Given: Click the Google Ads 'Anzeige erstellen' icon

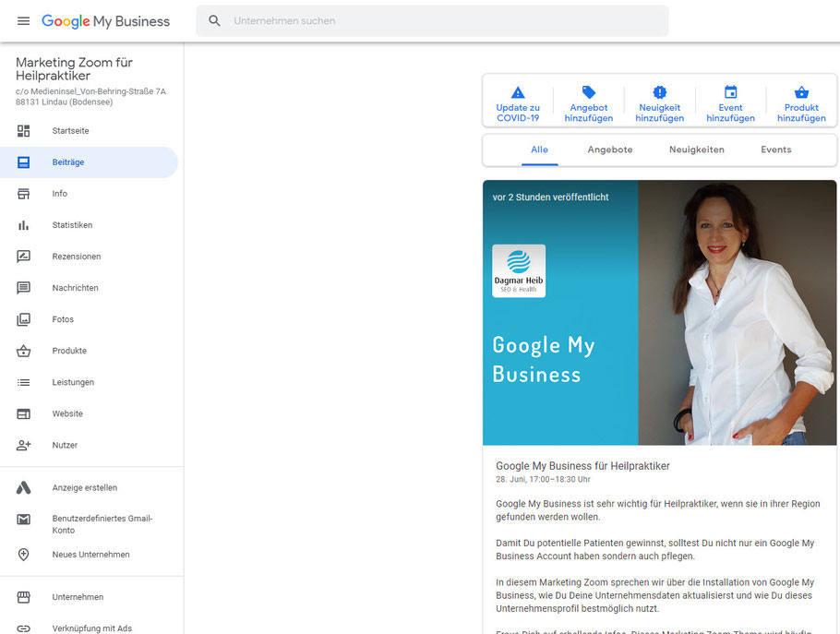Looking at the screenshot, I should click(24, 488).
